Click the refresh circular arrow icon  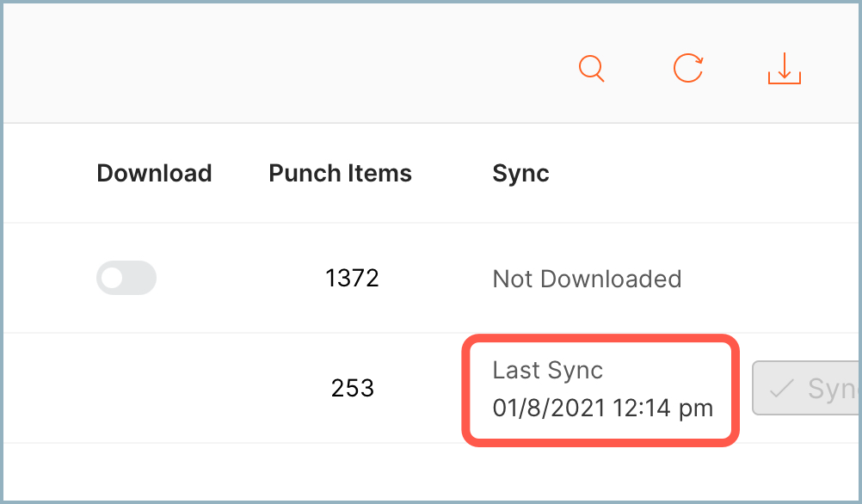coord(688,68)
